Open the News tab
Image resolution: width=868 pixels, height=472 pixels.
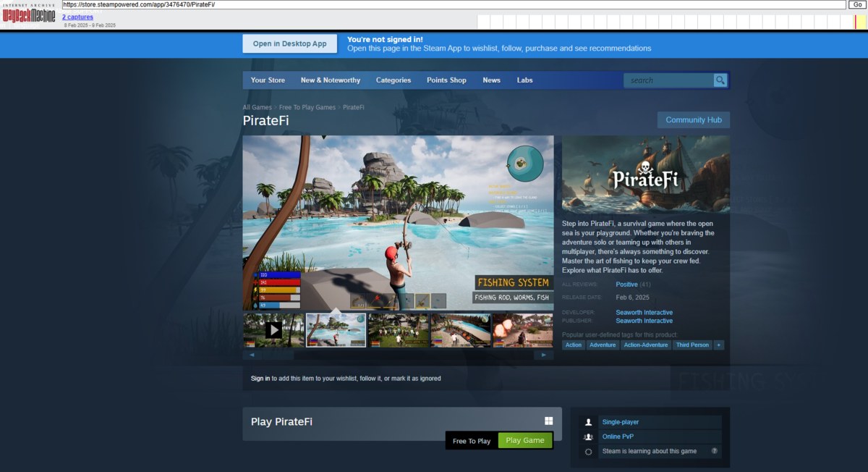tap(492, 80)
